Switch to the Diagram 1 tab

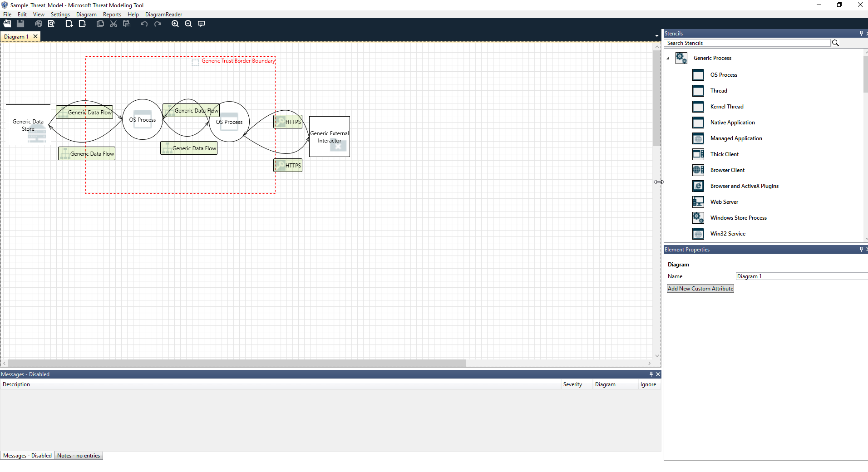click(16, 37)
